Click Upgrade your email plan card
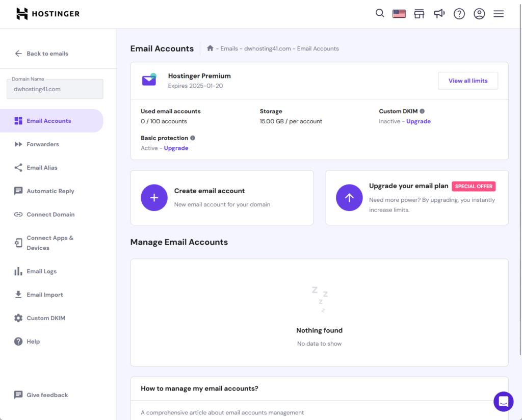This screenshot has width=522, height=420. 417,198
